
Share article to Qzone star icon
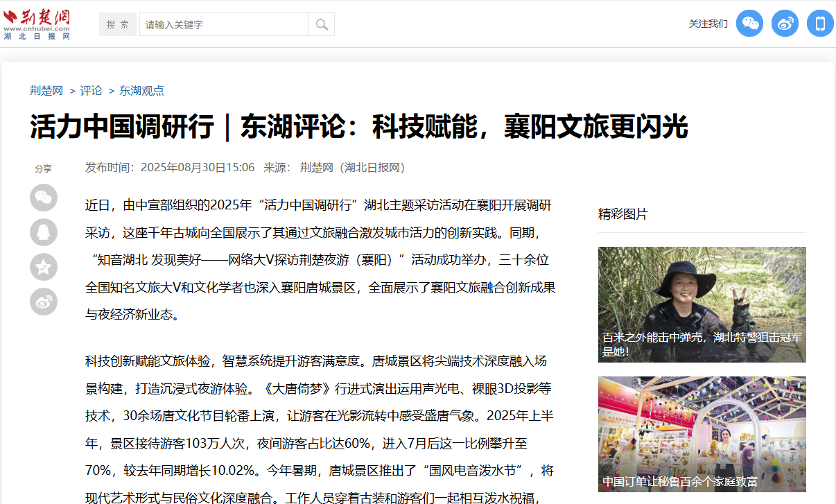(x=44, y=267)
